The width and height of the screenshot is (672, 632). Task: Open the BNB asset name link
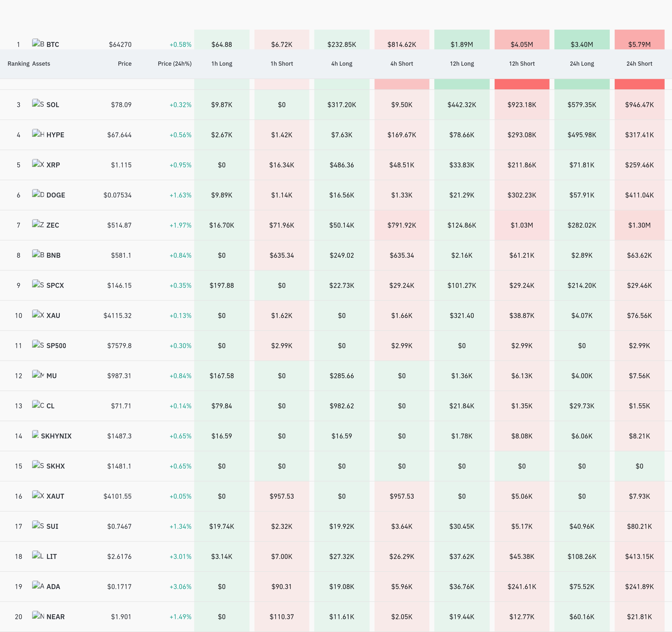(53, 255)
